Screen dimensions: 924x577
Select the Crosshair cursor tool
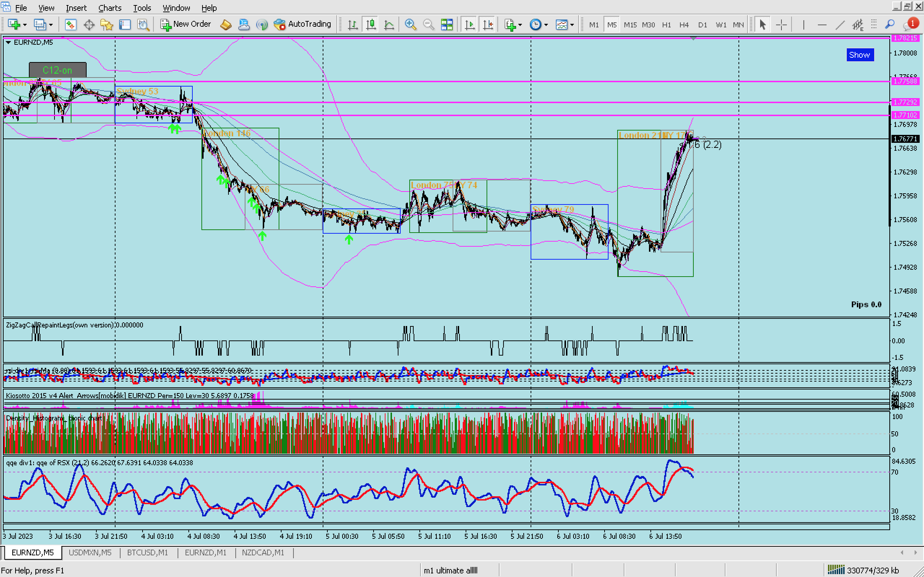(781, 25)
